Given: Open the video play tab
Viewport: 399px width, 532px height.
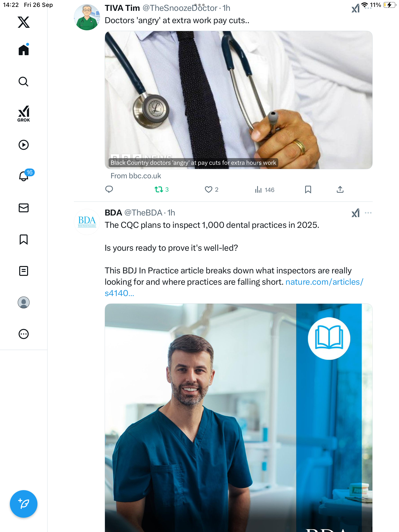Looking at the screenshot, I should pos(24,145).
